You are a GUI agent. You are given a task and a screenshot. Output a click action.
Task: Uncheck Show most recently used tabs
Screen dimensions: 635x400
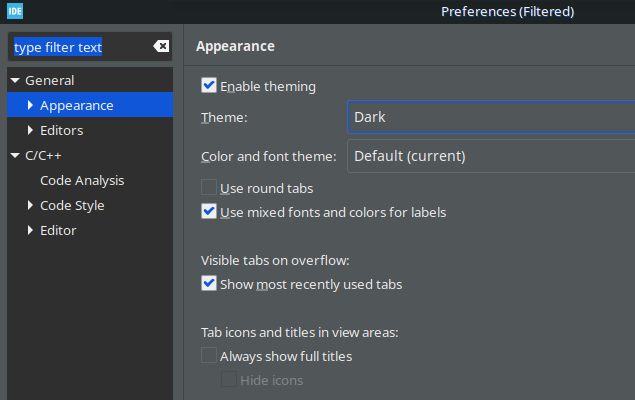[209, 284]
